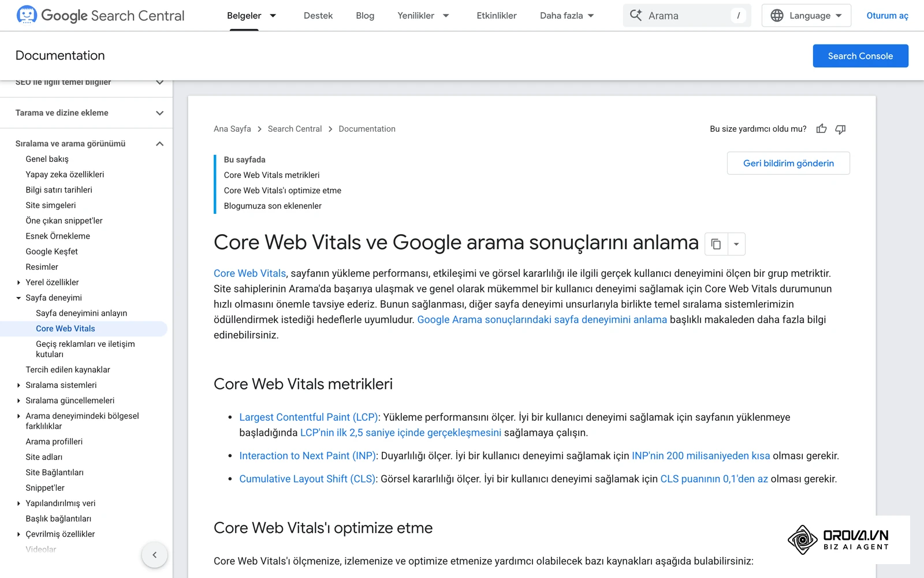This screenshot has height=578, width=924.
Task: Select Tercih edilen kaynaklar in the sidebar
Action: point(68,370)
